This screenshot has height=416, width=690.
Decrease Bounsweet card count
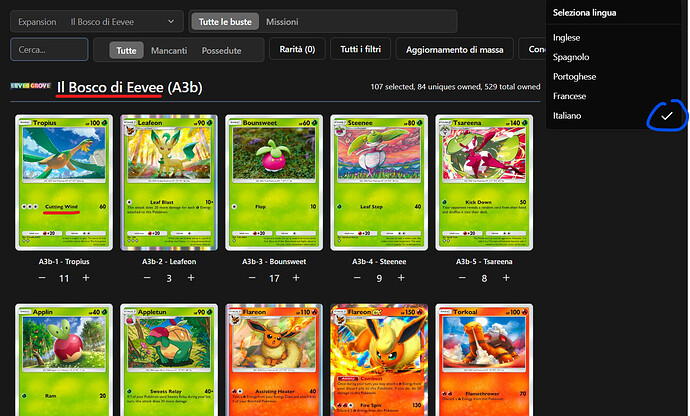coord(252,278)
